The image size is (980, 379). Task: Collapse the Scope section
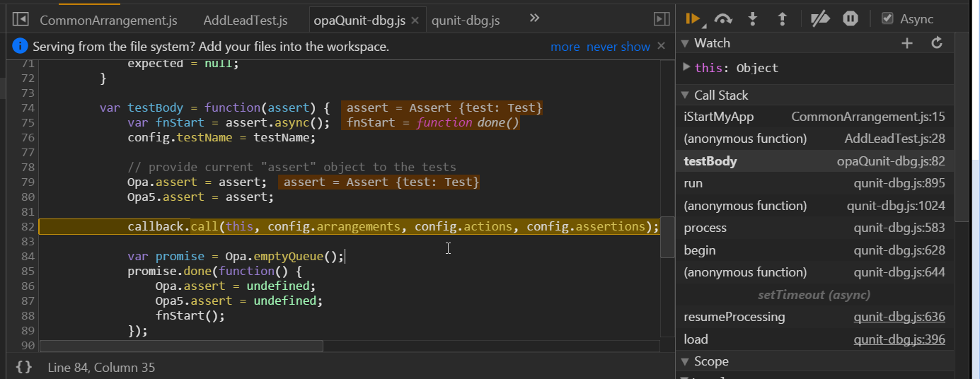click(x=685, y=361)
